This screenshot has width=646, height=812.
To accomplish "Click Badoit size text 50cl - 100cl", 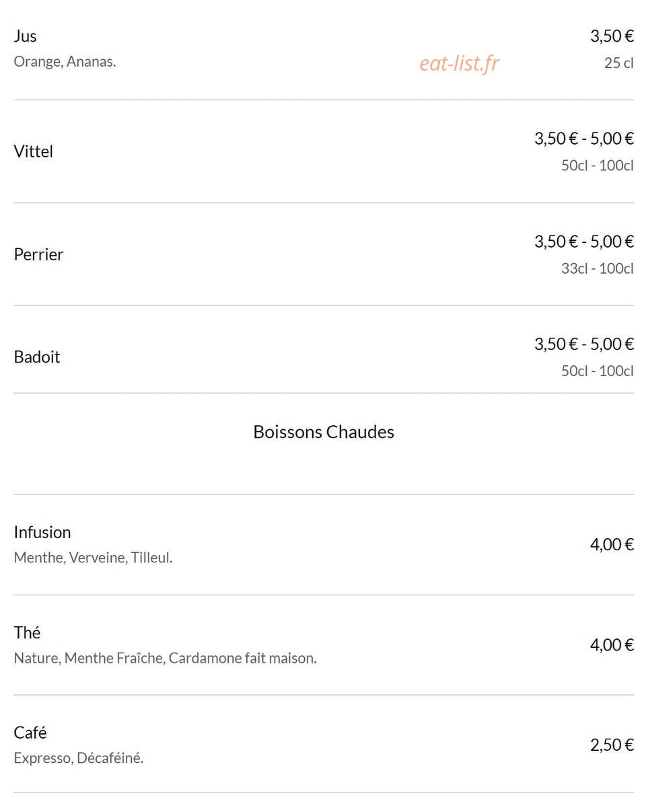I will [x=598, y=371].
